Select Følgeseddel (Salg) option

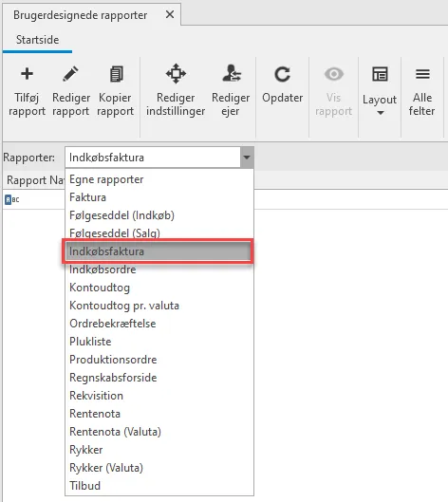(159, 233)
